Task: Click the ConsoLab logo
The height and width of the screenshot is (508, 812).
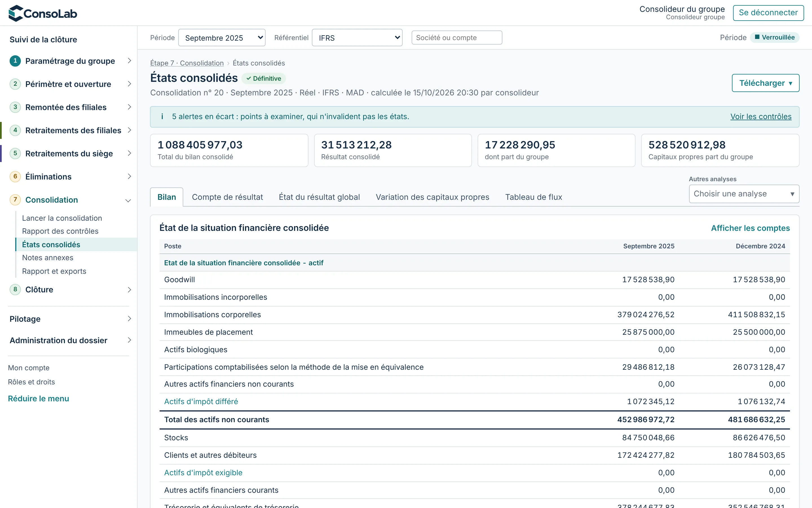Action: [x=43, y=13]
